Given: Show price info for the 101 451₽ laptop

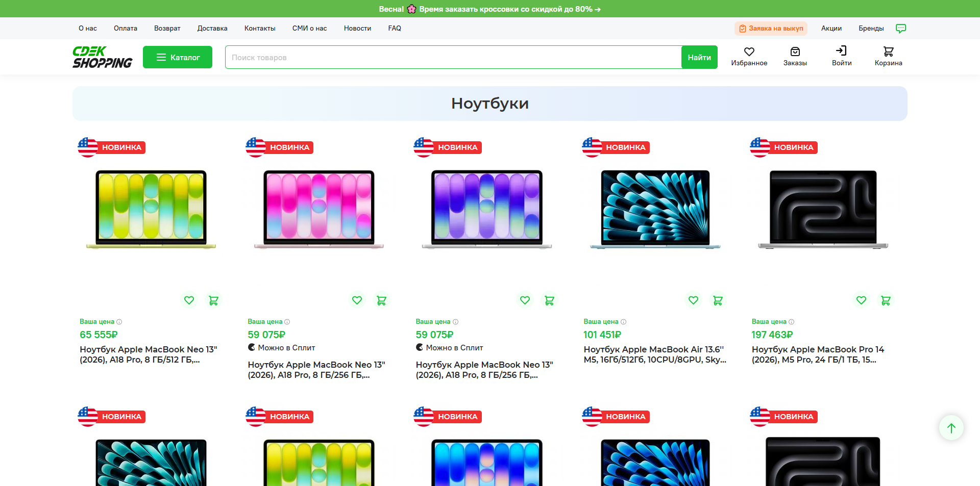Looking at the screenshot, I should point(623,322).
